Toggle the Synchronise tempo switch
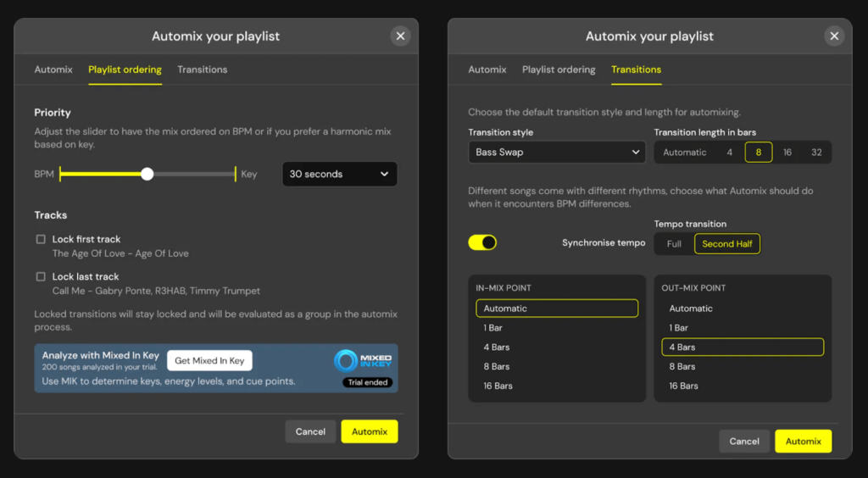 482,242
